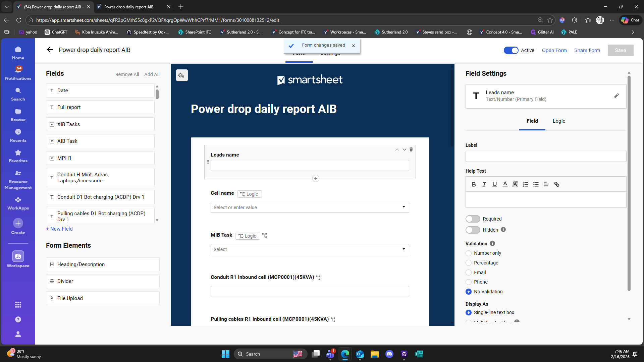Click the plus icon below Leads name field
The height and width of the screenshot is (362, 644).
pyautogui.click(x=316, y=179)
